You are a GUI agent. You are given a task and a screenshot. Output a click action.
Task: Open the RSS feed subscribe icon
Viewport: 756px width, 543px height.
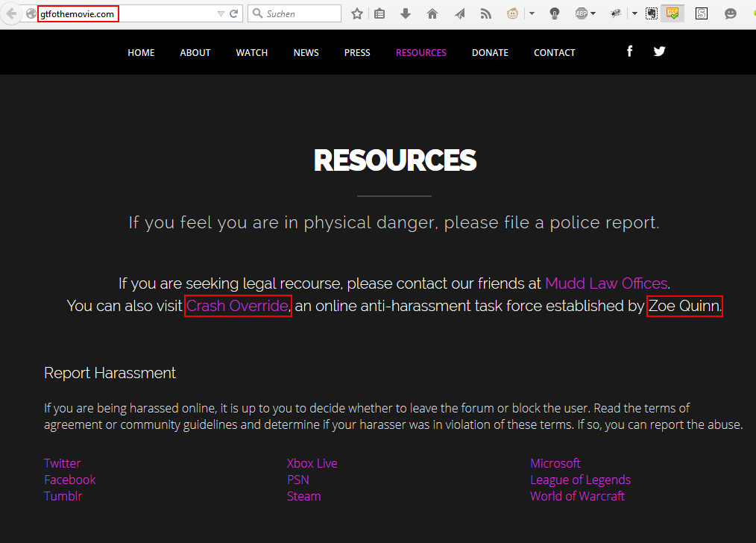coord(485,13)
